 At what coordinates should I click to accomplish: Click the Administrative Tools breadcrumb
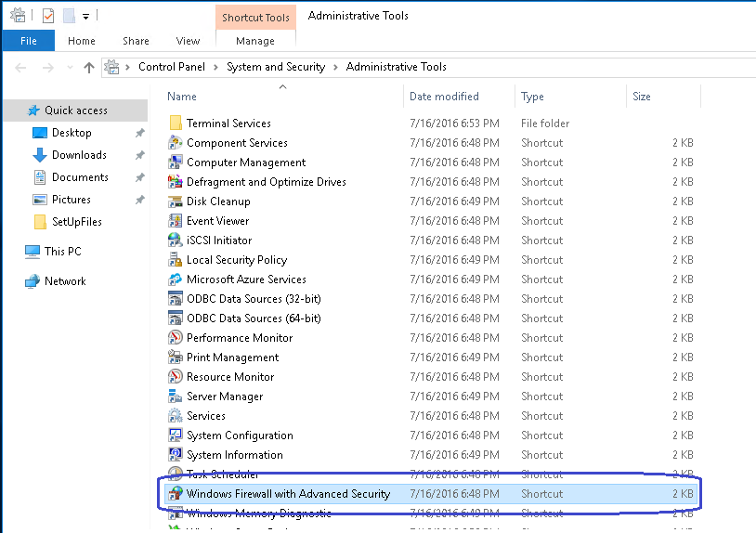pyautogui.click(x=397, y=67)
